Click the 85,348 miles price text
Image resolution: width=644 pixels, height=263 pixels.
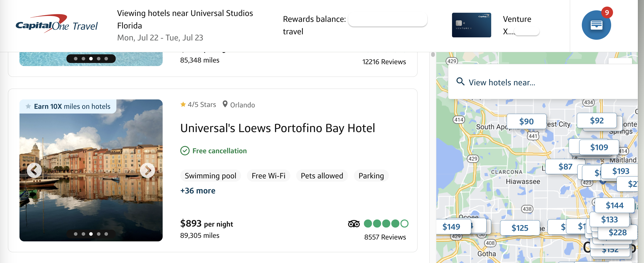200,60
